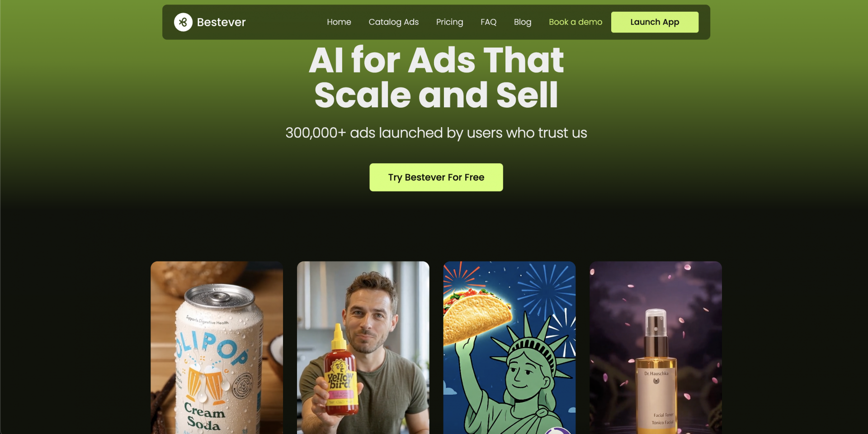Viewport: 868px width, 434px height.
Task: Open the Yellowbird hot sauce man thumbnail
Action: 363,348
